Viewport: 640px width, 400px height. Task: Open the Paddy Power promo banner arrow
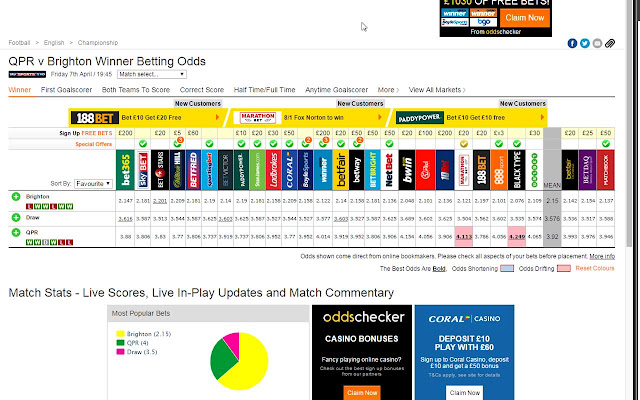click(x=542, y=118)
